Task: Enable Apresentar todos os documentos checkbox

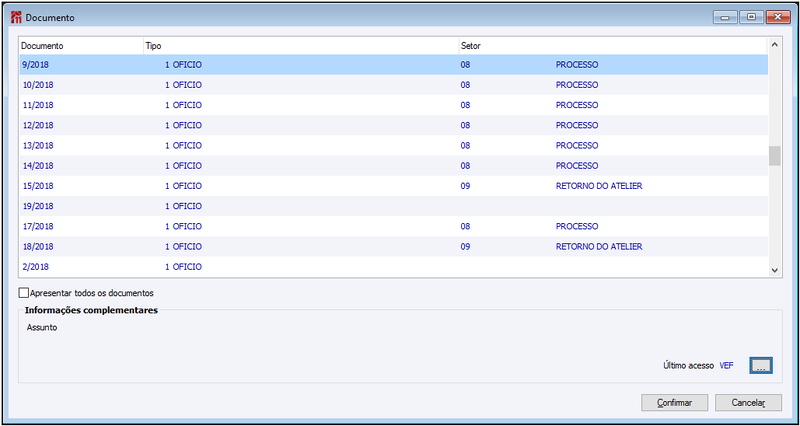Action: [x=23, y=293]
